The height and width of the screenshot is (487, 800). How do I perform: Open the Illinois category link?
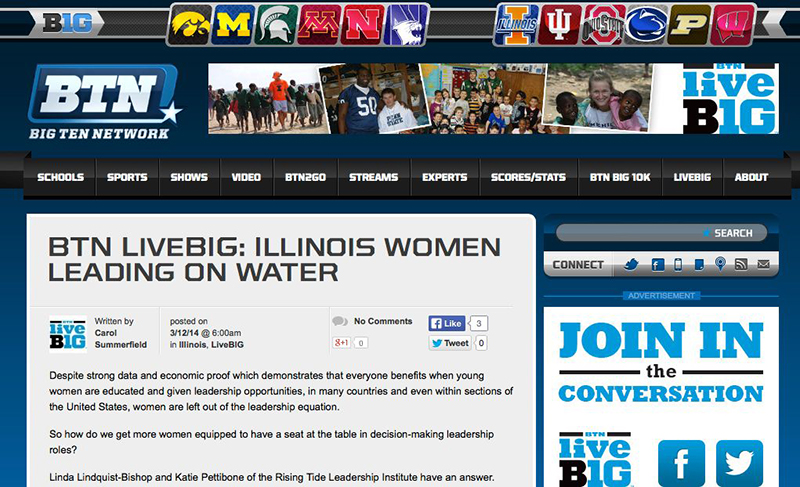192,345
